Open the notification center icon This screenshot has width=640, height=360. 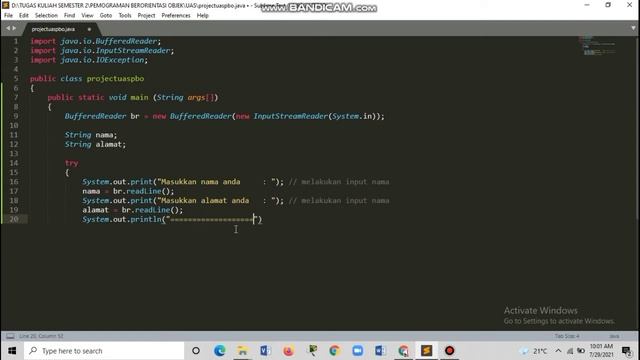627,351
